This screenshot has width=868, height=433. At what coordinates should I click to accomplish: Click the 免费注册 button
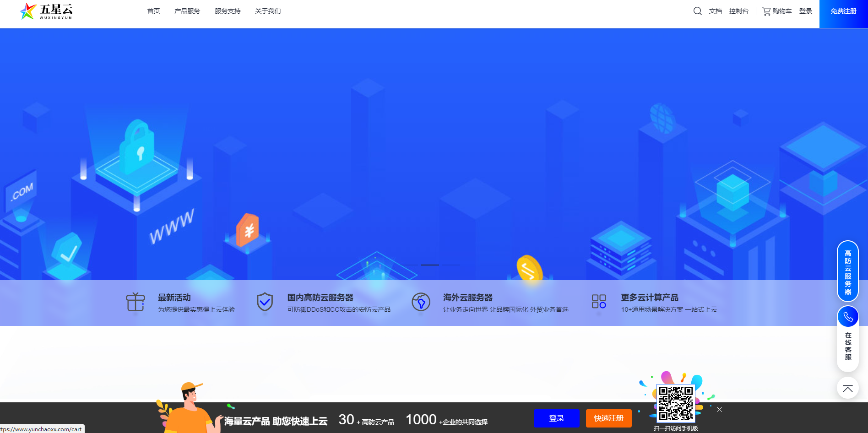(x=843, y=11)
